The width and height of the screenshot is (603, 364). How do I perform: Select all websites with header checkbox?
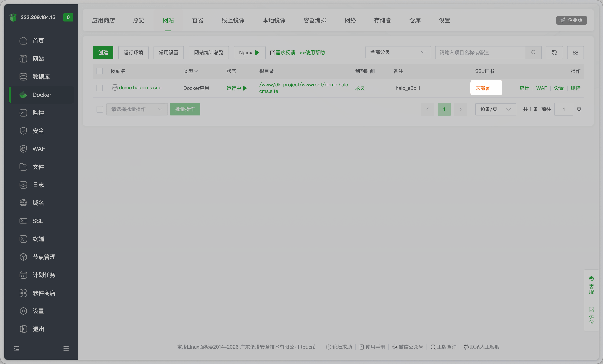point(99,71)
